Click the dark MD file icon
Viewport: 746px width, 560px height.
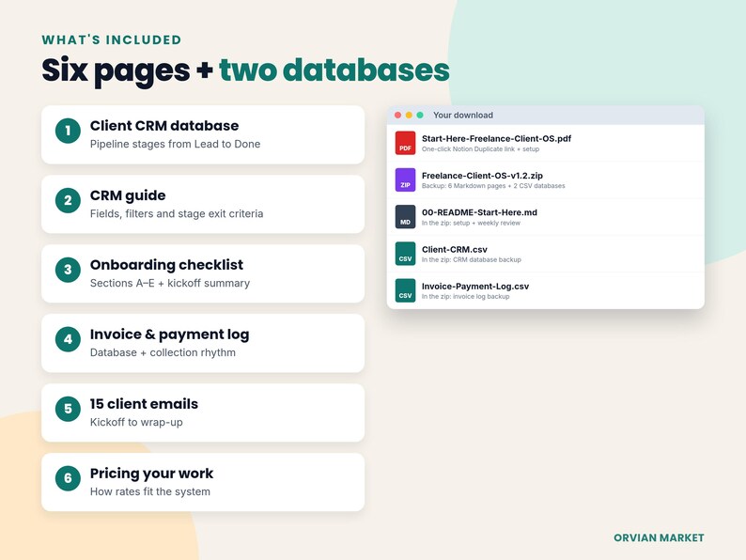405,216
